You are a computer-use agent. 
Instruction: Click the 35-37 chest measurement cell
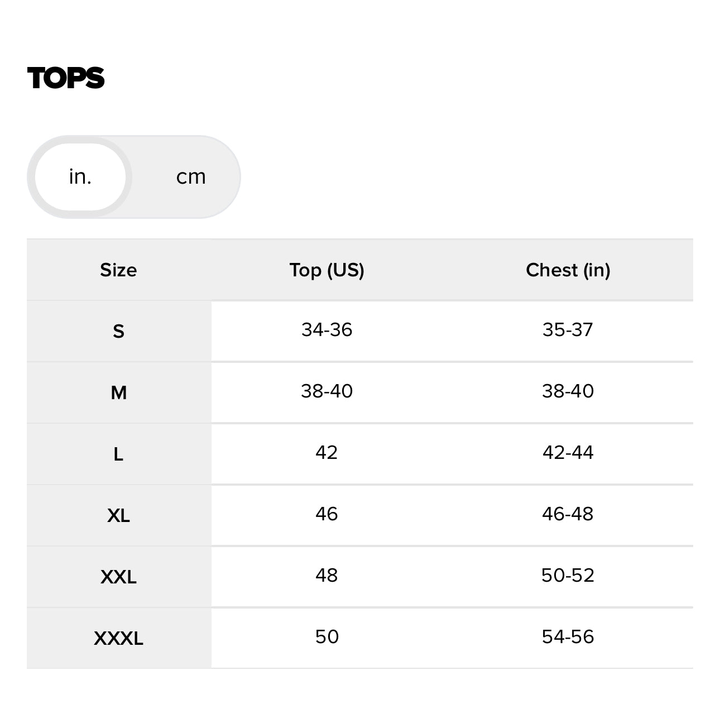tap(568, 330)
